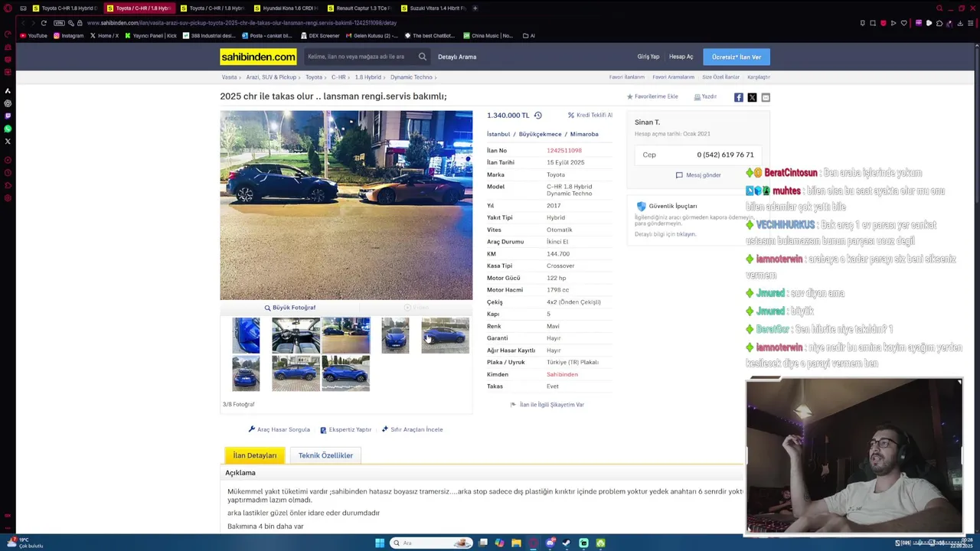Image resolution: width=980 pixels, height=551 pixels.
Task: Open Detaylı Arama link
Action: pyautogui.click(x=457, y=57)
